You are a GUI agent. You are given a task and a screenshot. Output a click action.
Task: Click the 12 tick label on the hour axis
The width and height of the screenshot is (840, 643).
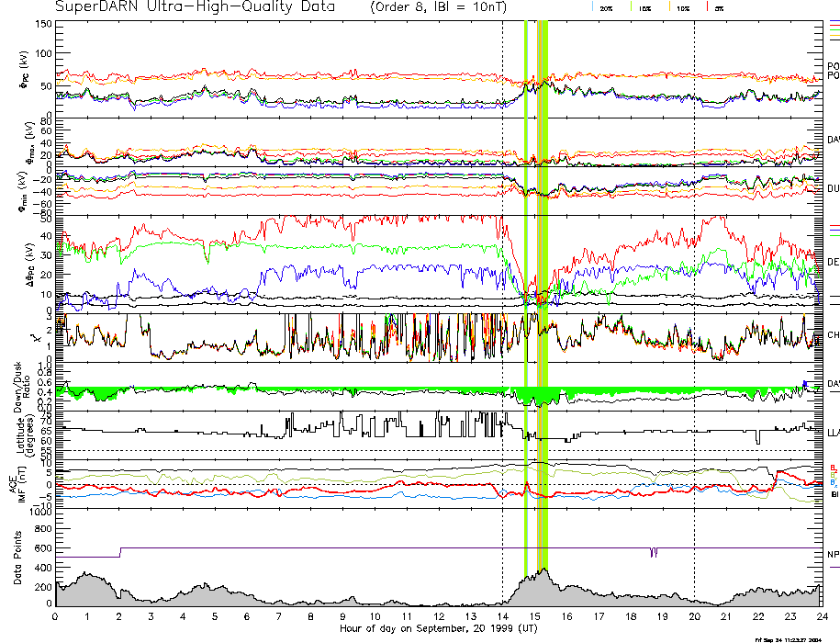[x=438, y=617]
